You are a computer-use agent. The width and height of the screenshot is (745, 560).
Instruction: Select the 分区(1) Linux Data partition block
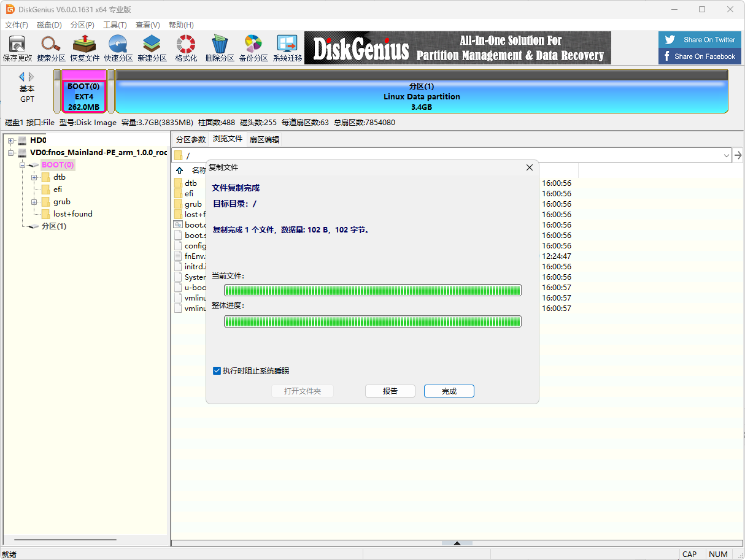click(422, 91)
